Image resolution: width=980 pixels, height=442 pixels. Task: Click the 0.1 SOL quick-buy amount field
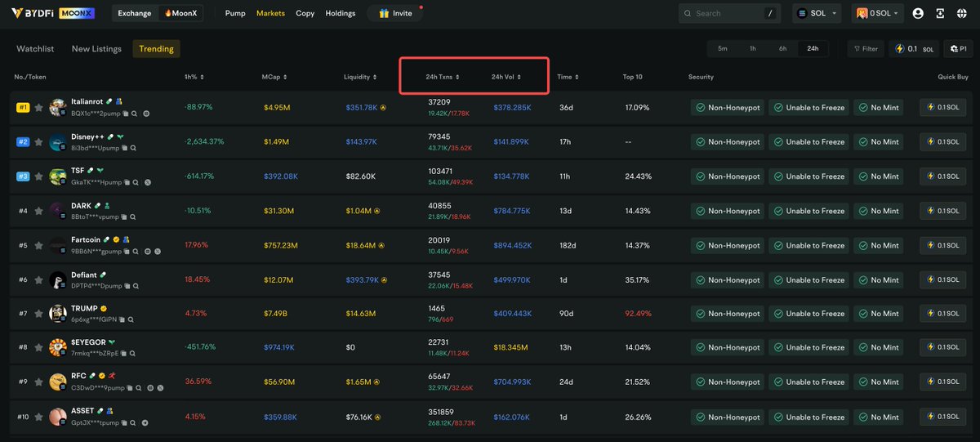click(x=915, y=49)
